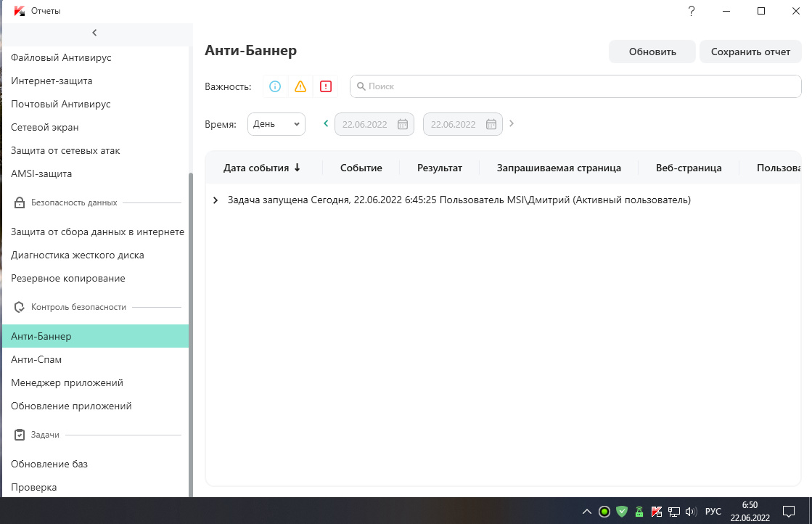
Task: Open the end date calendar picker
Action: (x=491, y=124)
